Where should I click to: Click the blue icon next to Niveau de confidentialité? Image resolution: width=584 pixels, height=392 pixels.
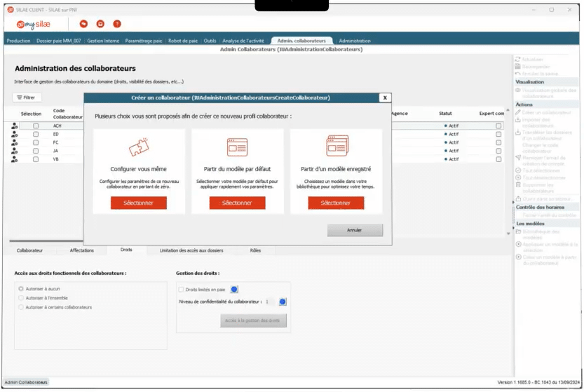coord(283,302)
